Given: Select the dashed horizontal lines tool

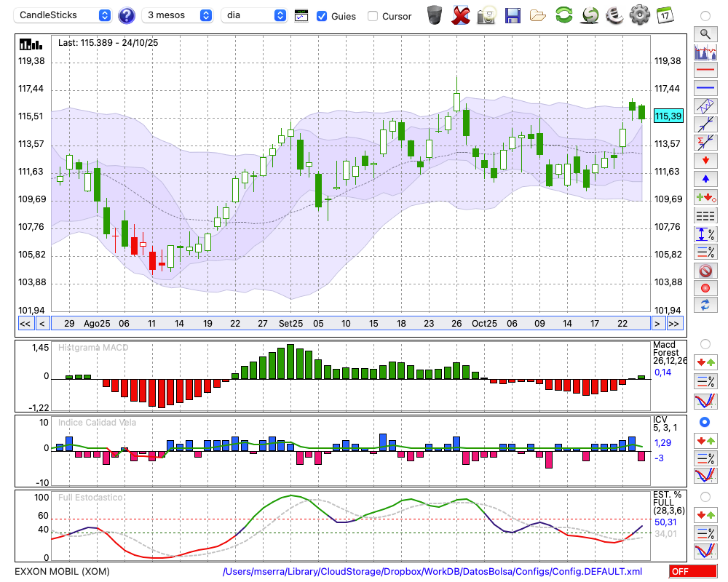Looking at the screenshot, I should (705, 215).
